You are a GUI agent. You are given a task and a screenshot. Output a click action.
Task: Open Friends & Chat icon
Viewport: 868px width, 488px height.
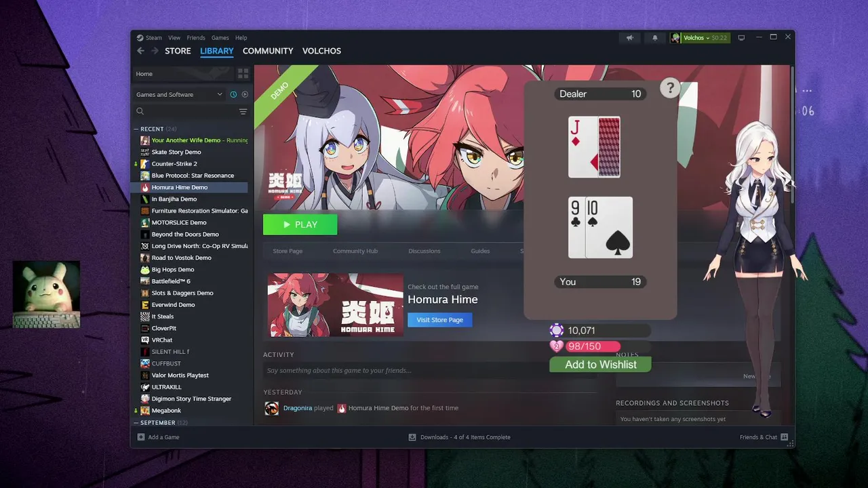click(784, 437)
